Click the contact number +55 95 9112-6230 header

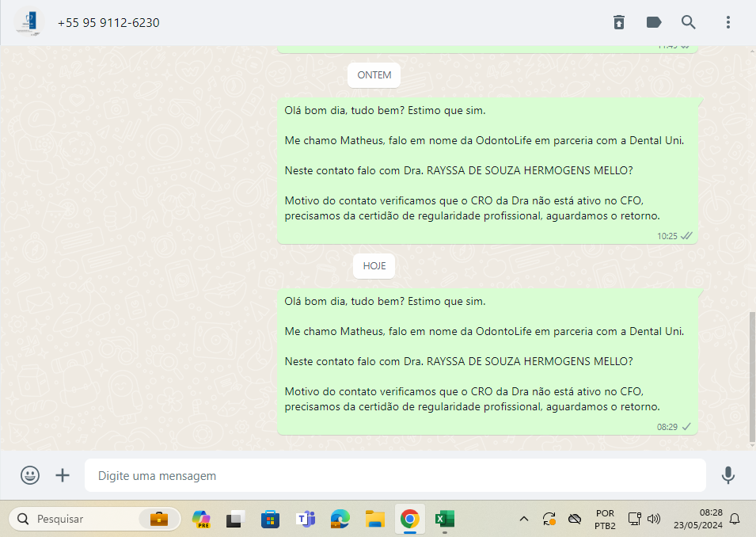click(108, 23)
